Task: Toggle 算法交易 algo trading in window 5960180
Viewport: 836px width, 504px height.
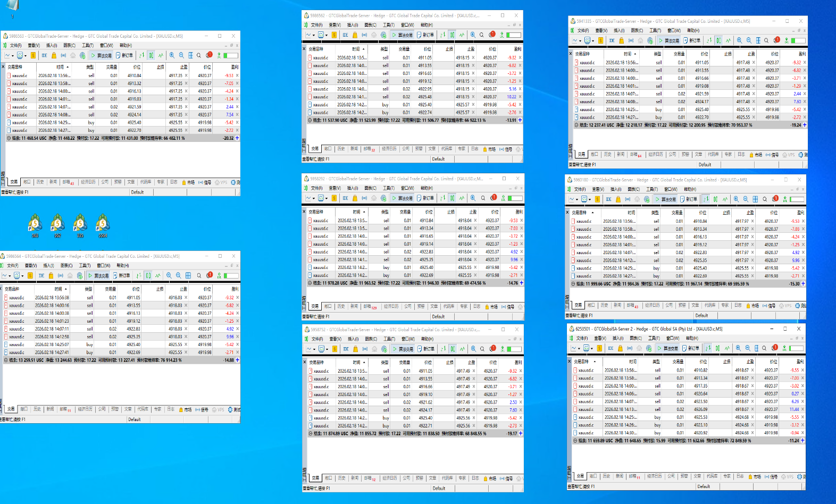Action: [x=665, y=199]
